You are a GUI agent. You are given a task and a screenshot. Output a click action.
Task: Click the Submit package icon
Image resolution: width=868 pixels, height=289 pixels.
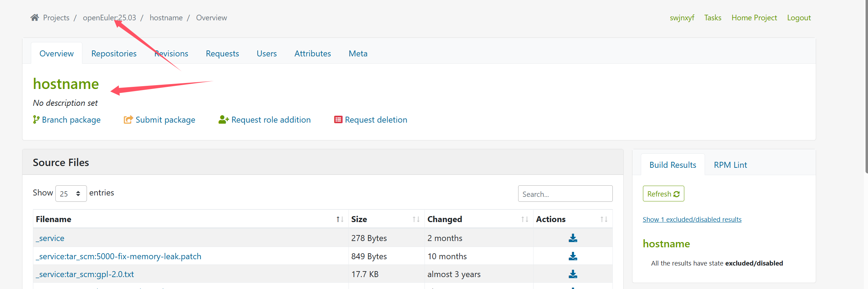pos(128,120)
